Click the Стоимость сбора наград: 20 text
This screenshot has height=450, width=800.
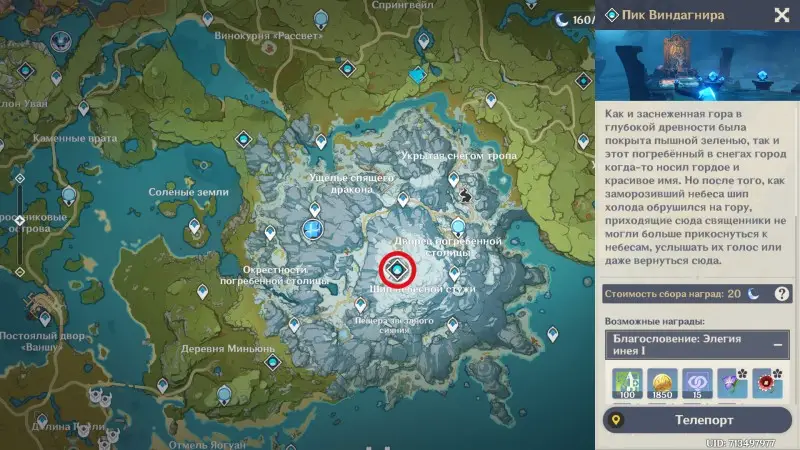672,294
